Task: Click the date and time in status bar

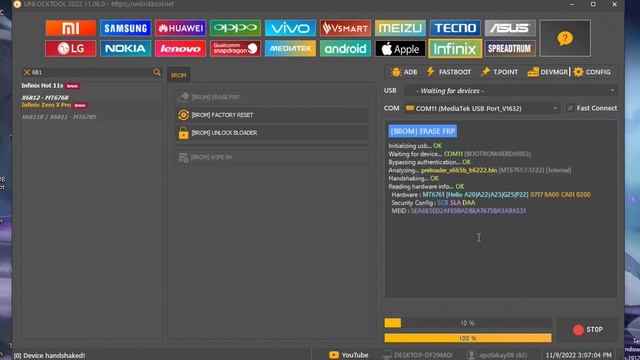Action: [x=578, y=355]
